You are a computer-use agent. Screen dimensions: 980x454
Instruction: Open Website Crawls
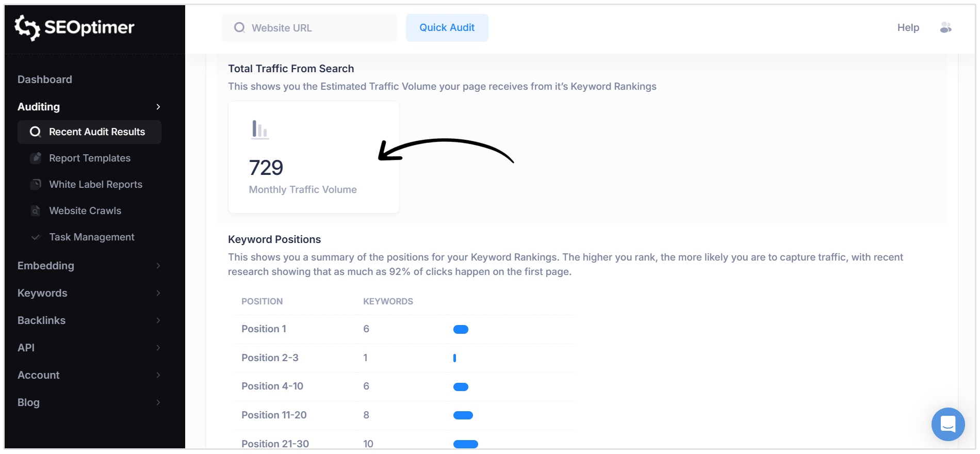tap(85, 211)
